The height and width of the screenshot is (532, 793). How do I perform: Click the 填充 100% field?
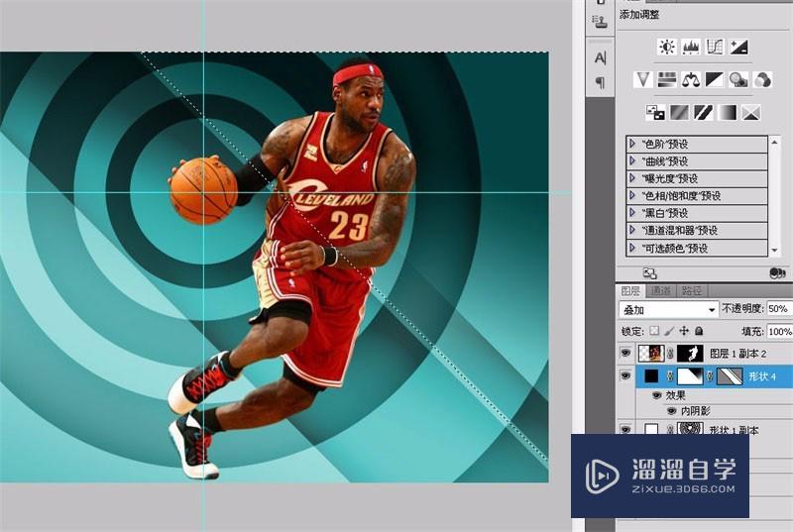coord(780,332)
